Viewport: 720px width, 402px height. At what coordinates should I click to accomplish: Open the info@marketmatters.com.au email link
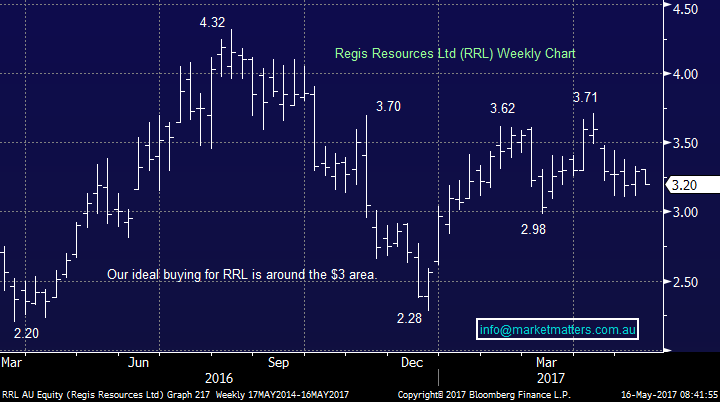coord(557,329)
